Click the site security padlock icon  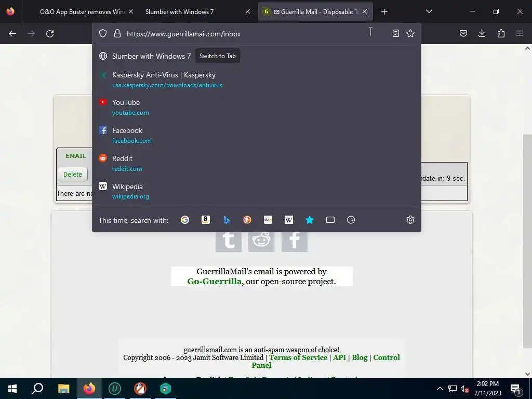pos(117,33)
